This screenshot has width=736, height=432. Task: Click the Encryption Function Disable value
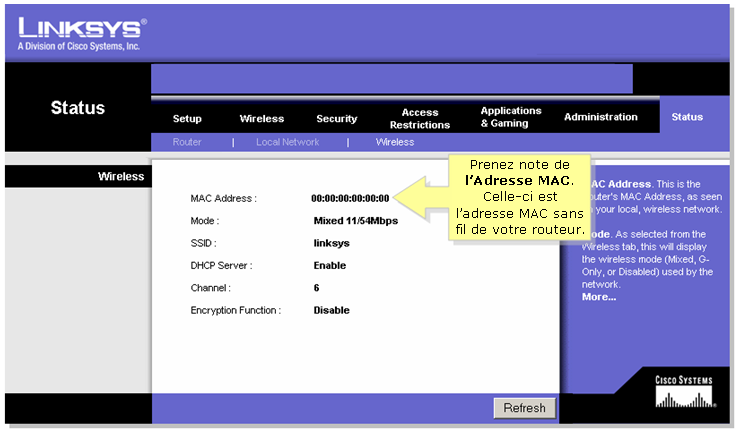(332, 310)
